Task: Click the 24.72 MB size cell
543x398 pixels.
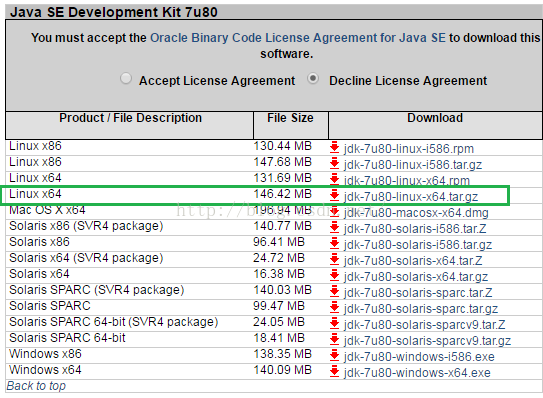Action: click(x=279, y=258)
